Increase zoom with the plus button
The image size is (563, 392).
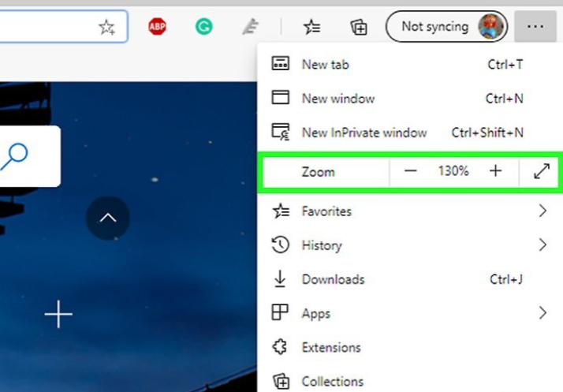(495, 171)
